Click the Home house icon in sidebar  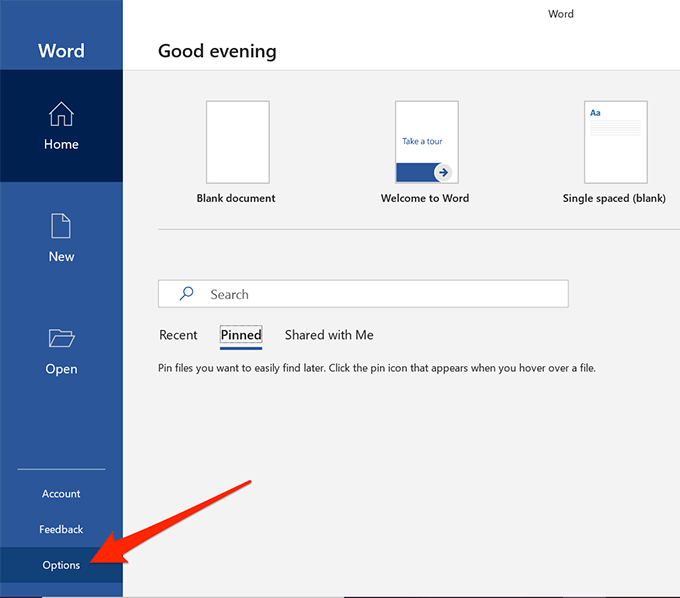(x=61, y=114)
